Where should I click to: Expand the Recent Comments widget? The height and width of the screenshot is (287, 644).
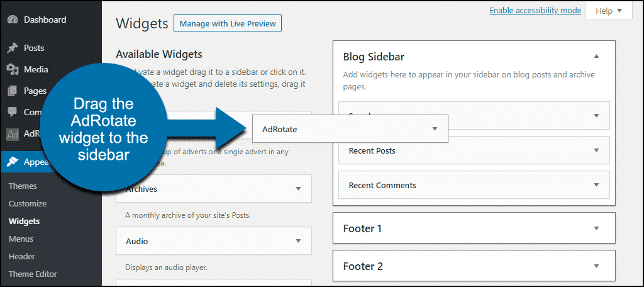(x=597, y=185)
